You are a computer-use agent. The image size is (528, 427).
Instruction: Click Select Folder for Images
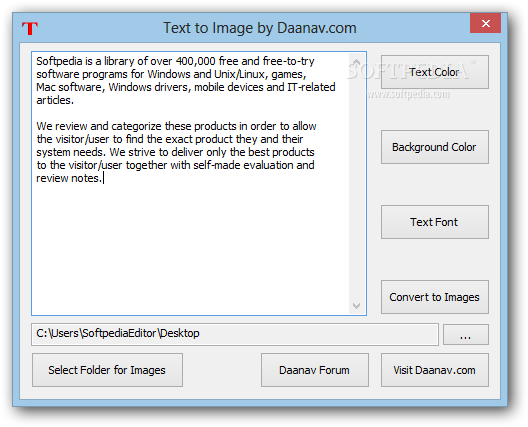pos(107,370)
